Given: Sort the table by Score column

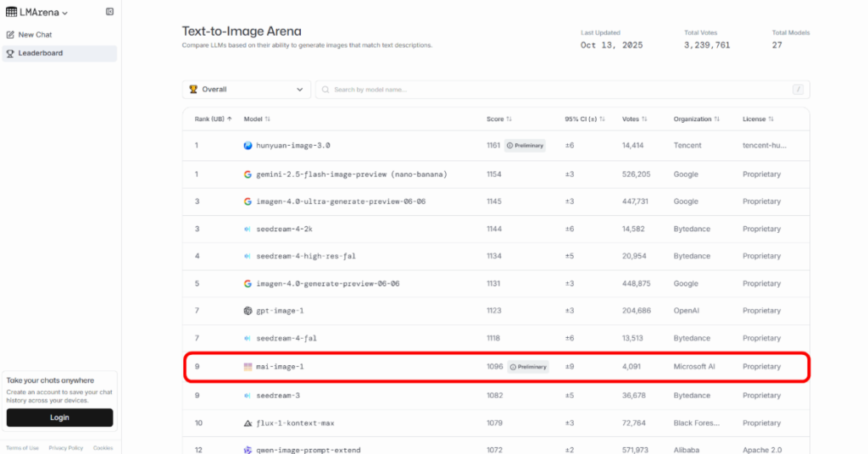Looking at the screenshot, I should pyautogui.click(x=498, y=119).
